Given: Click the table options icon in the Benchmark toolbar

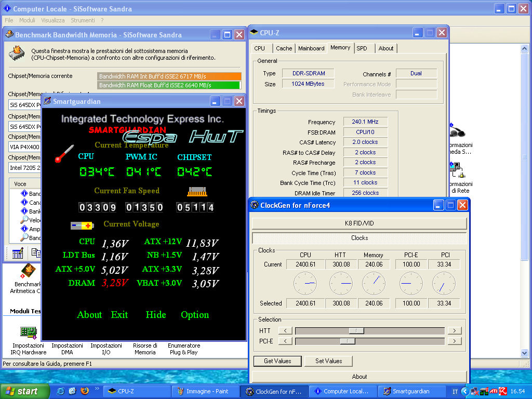Looking at the screenshot, I should click(x=18, y=253).
